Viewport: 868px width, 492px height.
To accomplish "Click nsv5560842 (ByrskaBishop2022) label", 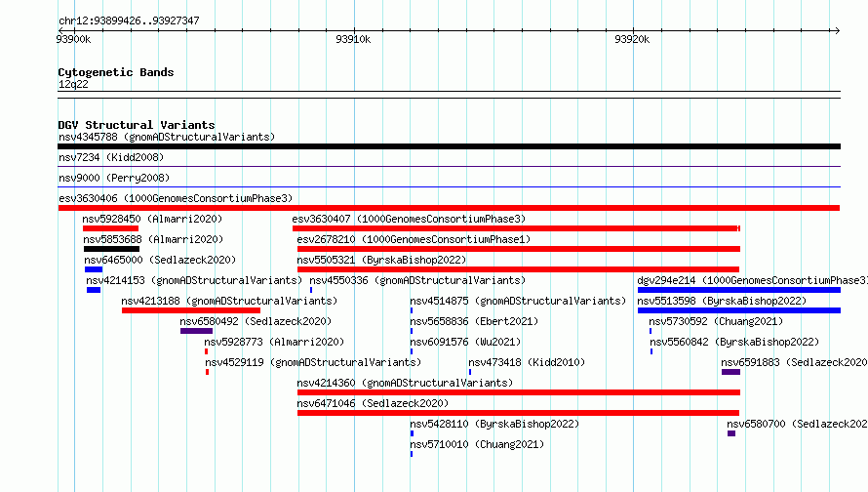I will tap(734, 342).
